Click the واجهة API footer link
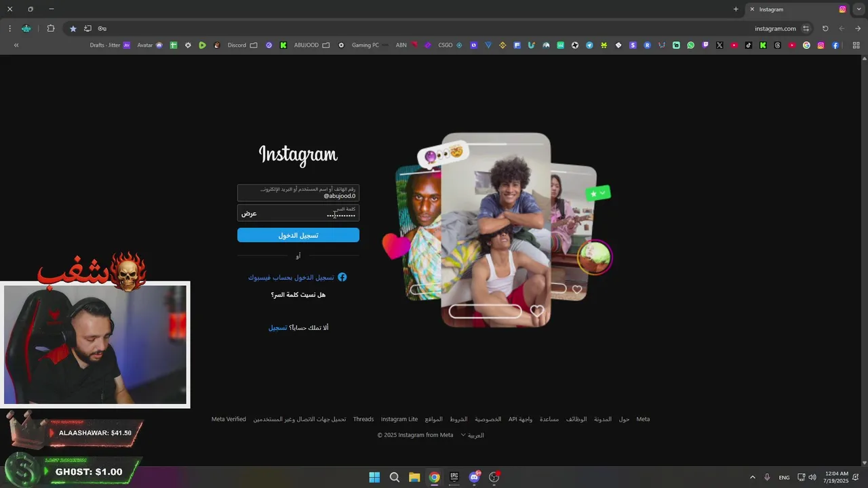Viewport: 868px width, 488px height. [520, 419]
